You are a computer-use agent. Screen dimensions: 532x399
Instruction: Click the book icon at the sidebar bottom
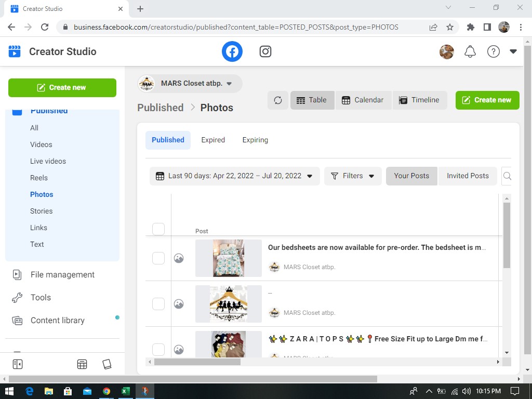(107, 364)
